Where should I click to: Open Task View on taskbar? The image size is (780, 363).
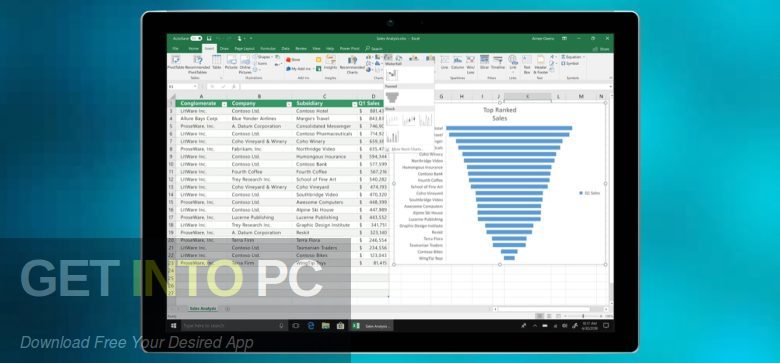click(x=295, y=326)
